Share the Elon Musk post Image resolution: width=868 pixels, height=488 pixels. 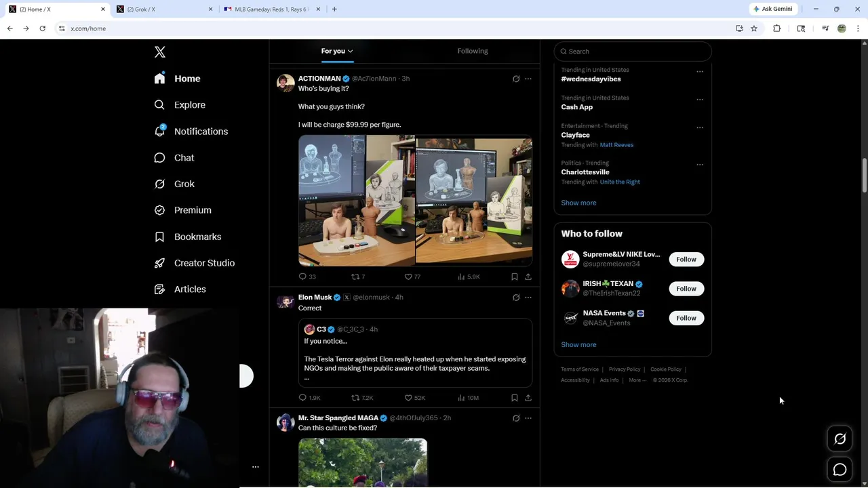pos(528,398)
